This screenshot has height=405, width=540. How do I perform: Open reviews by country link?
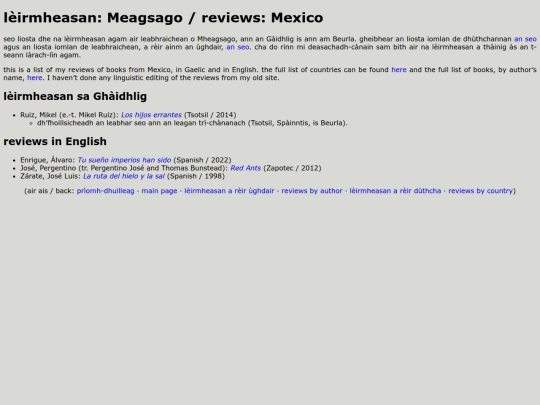coord(481,191)
